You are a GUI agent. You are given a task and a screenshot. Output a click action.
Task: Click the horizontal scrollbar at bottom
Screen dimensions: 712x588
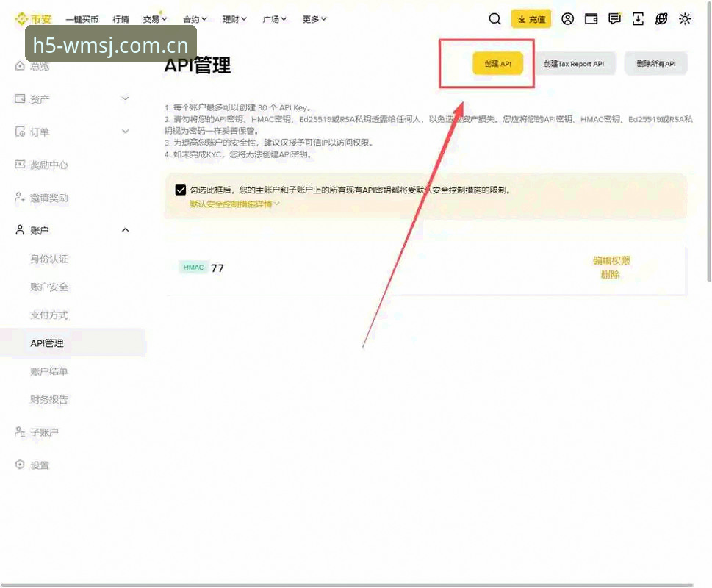[348, 585]
